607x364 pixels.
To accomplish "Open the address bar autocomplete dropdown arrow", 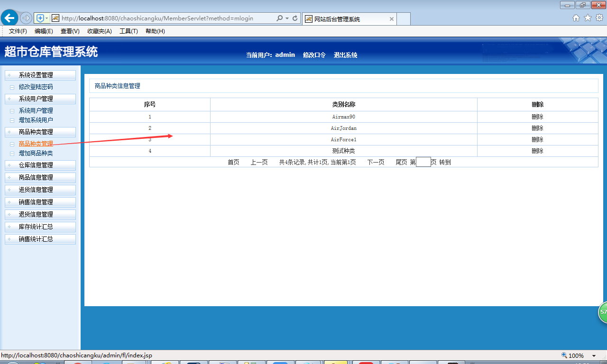I will click(287, 18).
